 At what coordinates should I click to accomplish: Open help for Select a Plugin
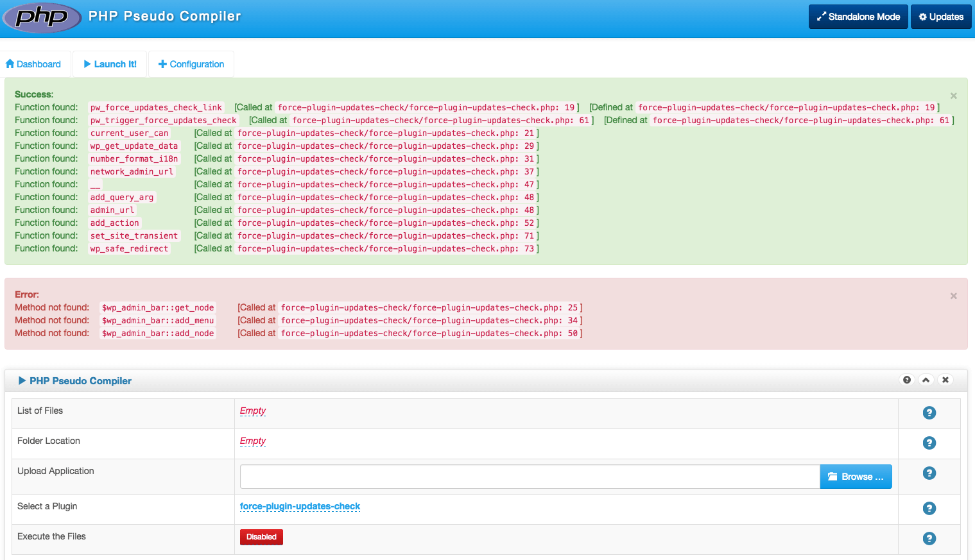click(929, 509)
